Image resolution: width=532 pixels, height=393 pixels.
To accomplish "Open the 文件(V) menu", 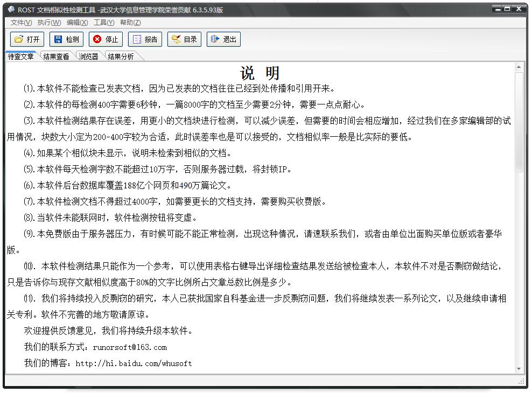I will tap(21, 23).
